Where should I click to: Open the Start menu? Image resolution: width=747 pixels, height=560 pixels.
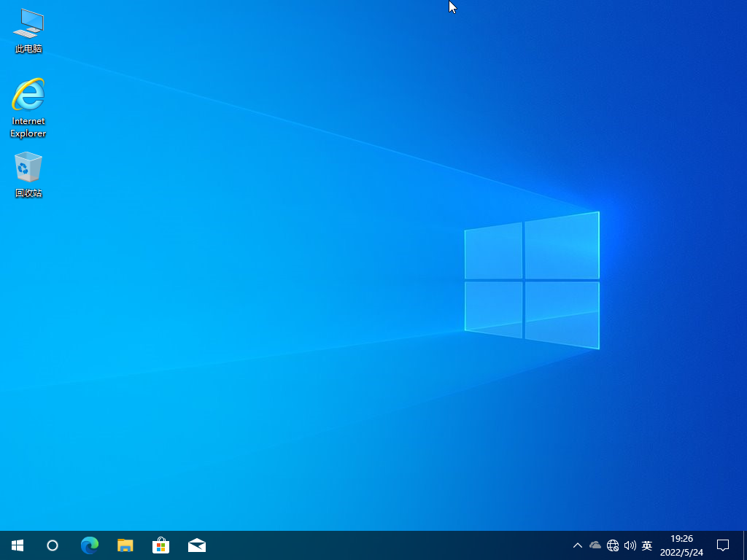pos(17,545)
